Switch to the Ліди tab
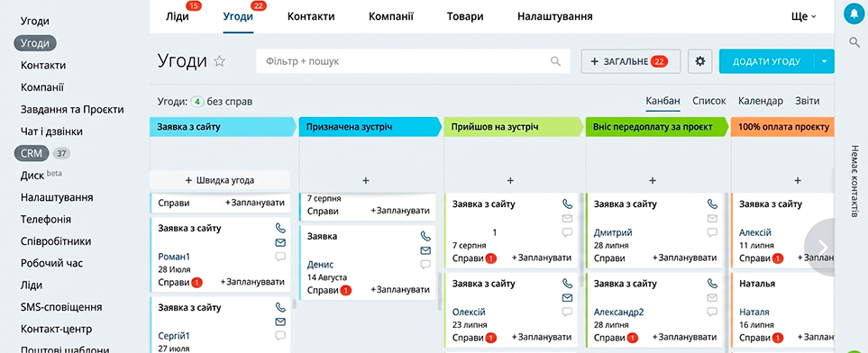This screenshot has width=868, height=353. [x=178, y=16]
